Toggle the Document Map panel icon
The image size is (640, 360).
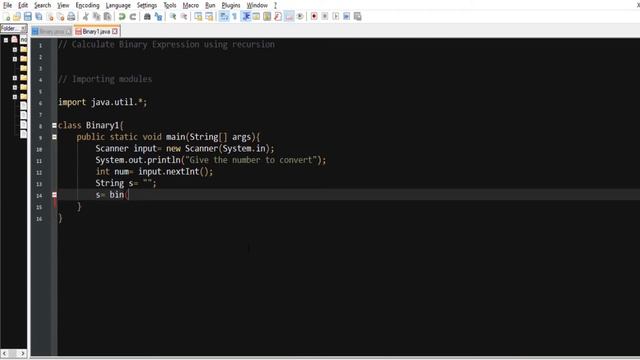[267, 16]
